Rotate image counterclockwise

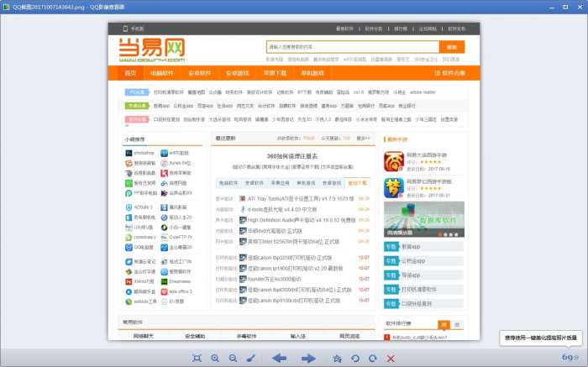tap(354, 359)
